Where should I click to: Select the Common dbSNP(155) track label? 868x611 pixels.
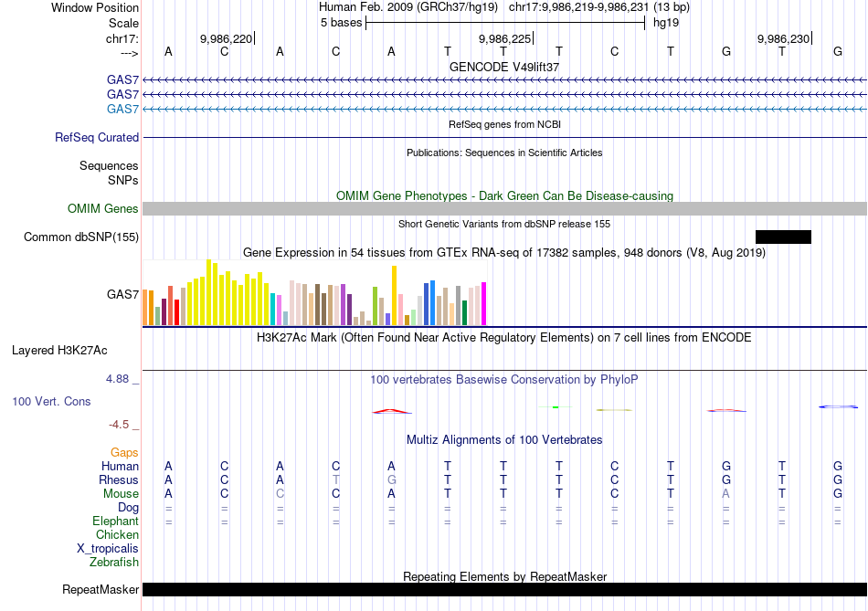pos(81,237)
